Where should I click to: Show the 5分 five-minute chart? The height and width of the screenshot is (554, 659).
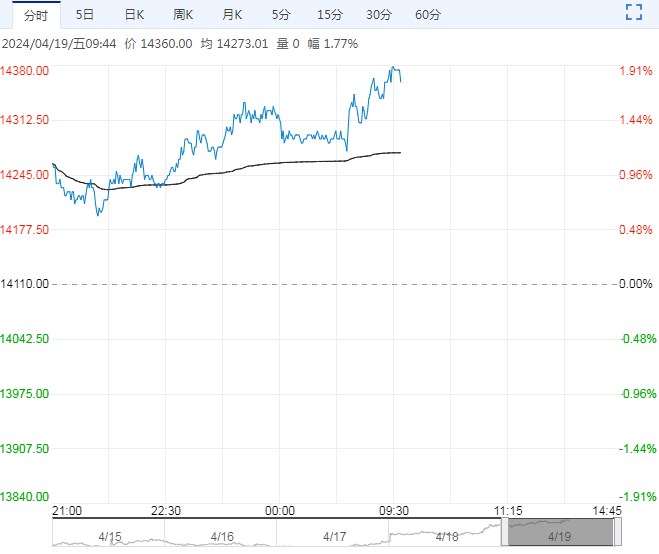tap(281, 14)
